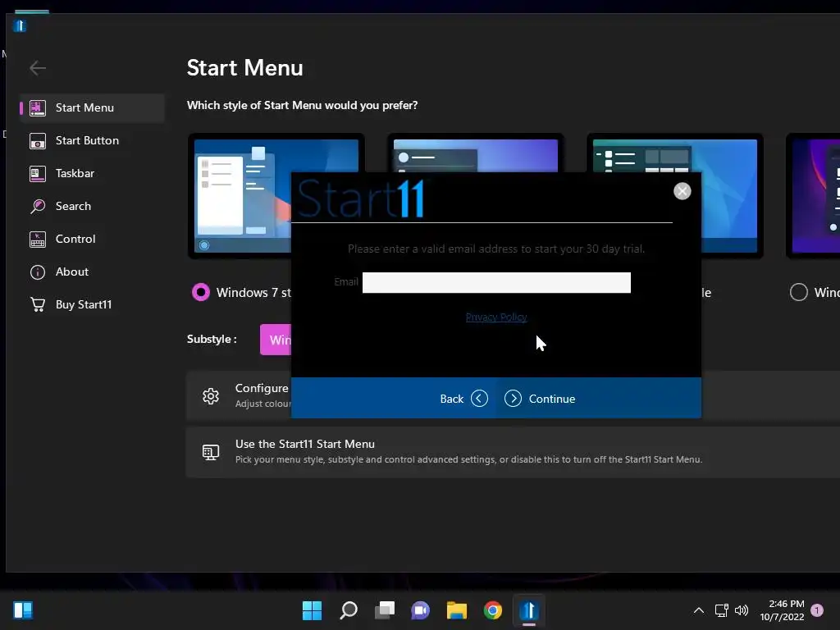Click the Control keyboard sidebar icon
Image resolution: width=840 pixels, height=630 pixels.
tap(38, 240)
